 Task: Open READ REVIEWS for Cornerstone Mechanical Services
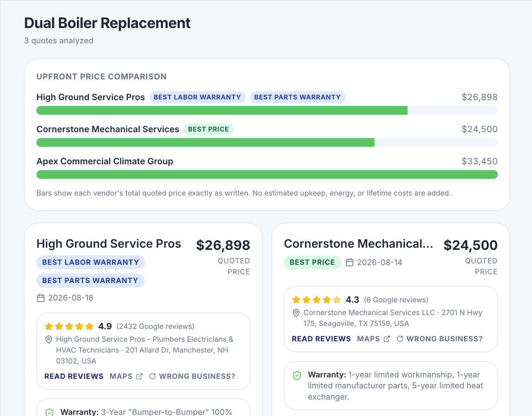pos(321,339)
